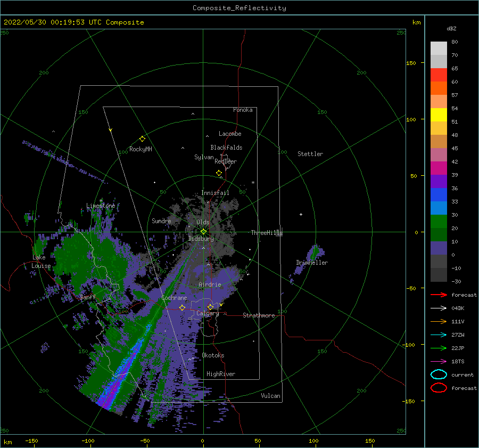
Task: Select the RockyMH label
Action: click(x=141, y=149)
